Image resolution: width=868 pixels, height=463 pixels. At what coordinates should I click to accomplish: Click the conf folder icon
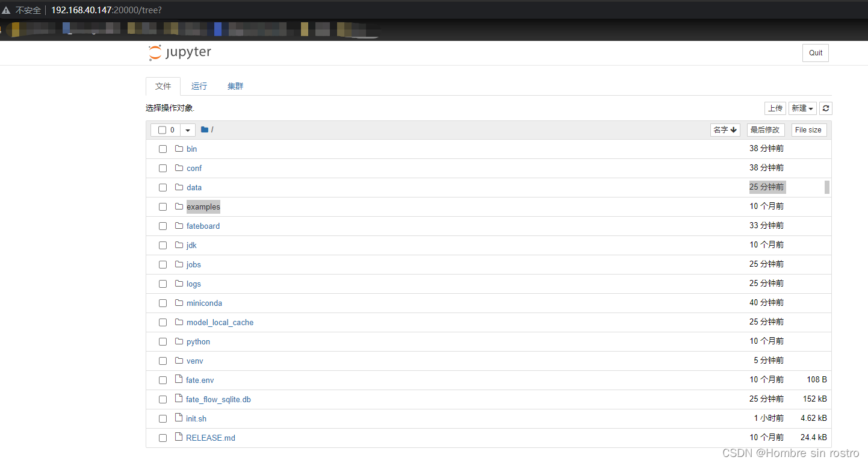(x=179, y=167)
